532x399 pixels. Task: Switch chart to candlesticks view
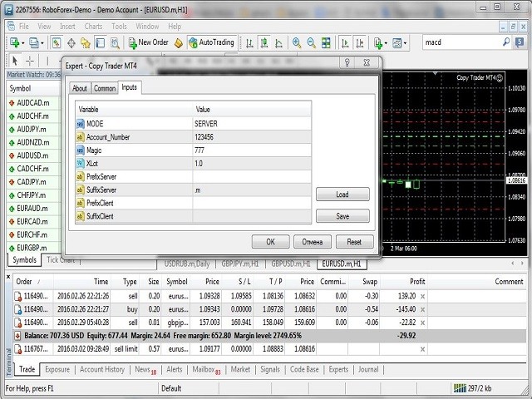pyautogui.click(x=266, y=42)
